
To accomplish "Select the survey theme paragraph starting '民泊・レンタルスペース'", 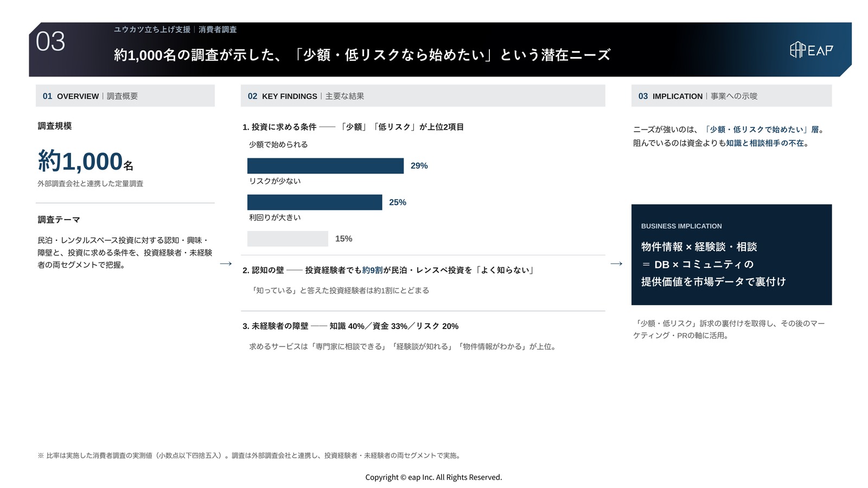I will (x=125, y=253).
